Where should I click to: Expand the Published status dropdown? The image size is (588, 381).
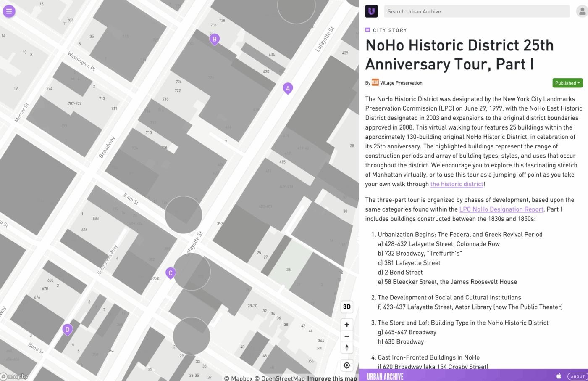point(567,83)
